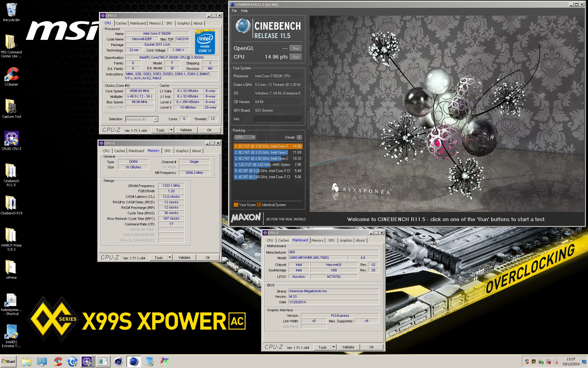
Task: Click the Cinebench rendered scene image
Action: coord(447,113)
